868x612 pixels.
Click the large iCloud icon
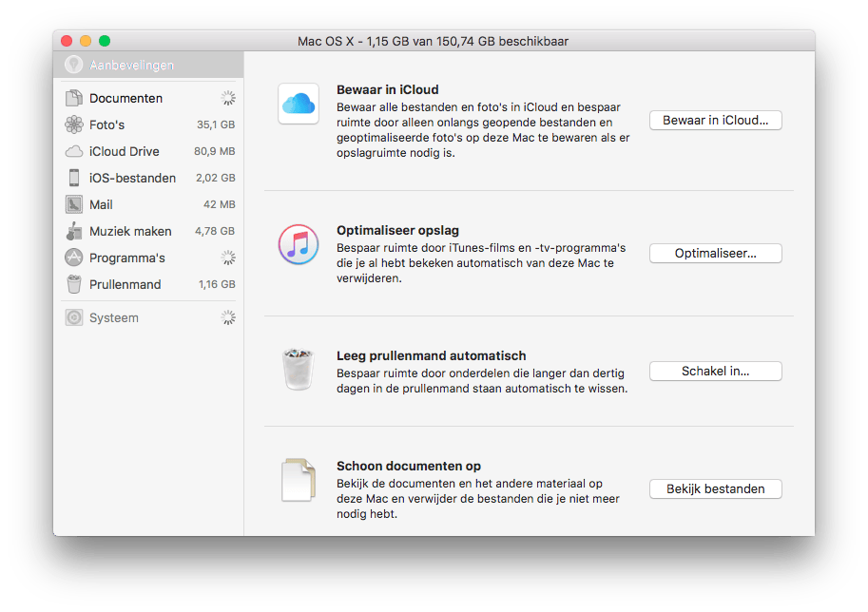pyautogui.click(x=299, y=104)
